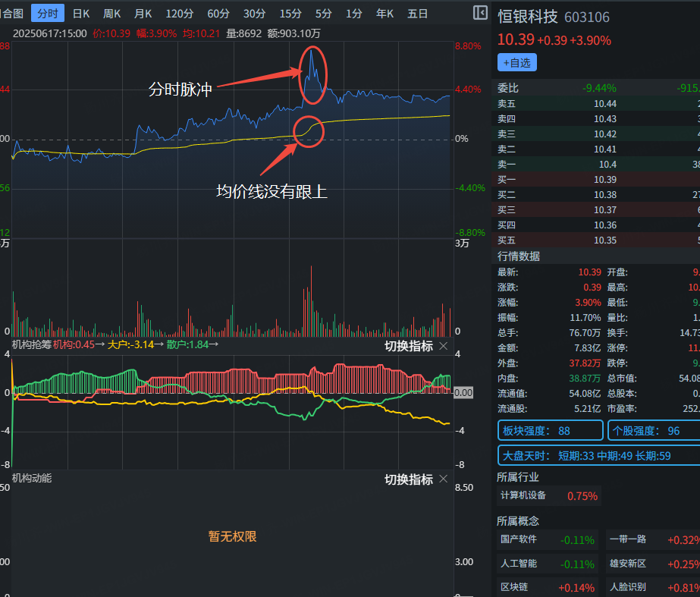The image size is (700, 597).
Task: Open 切换指标 in 机构动能 panel
Action: [x=408, y=479]
